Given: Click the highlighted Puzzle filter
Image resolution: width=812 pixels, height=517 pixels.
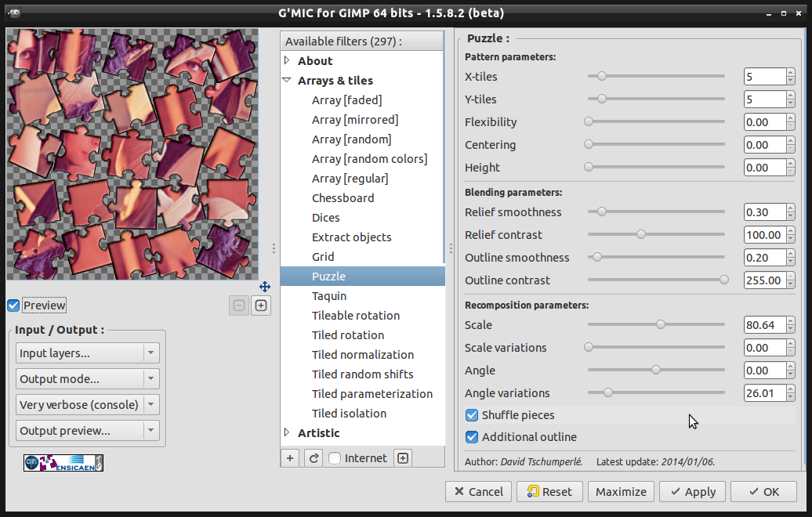Looking at the screenshot, I should pyautogui.click(x=362, y=277).
